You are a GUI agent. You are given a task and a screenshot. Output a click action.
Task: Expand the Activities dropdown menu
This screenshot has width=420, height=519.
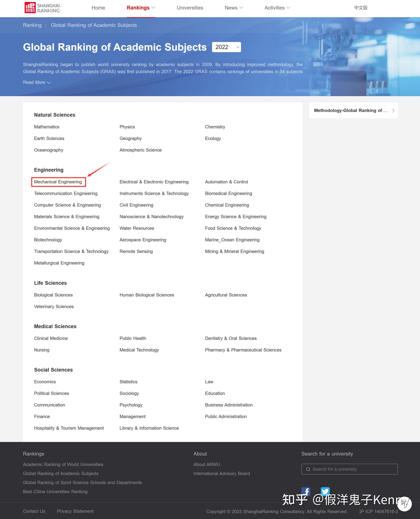(277, 8)
